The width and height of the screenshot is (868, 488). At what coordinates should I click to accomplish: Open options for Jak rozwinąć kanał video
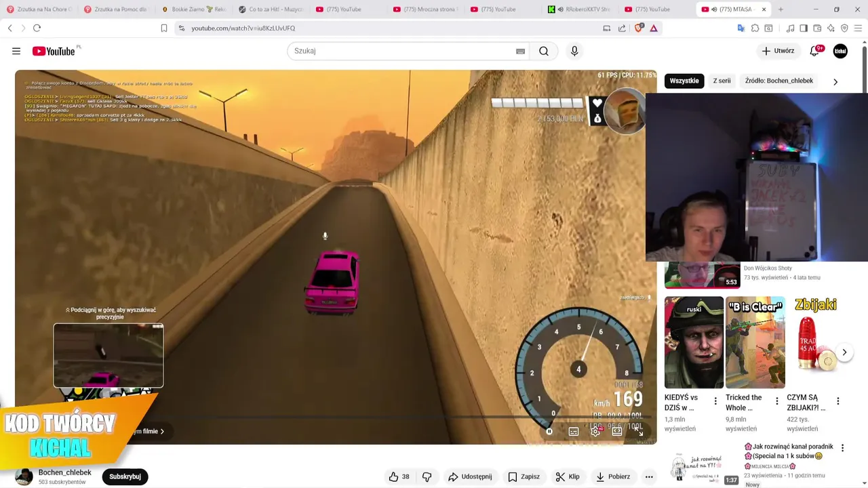click(842, 448)
